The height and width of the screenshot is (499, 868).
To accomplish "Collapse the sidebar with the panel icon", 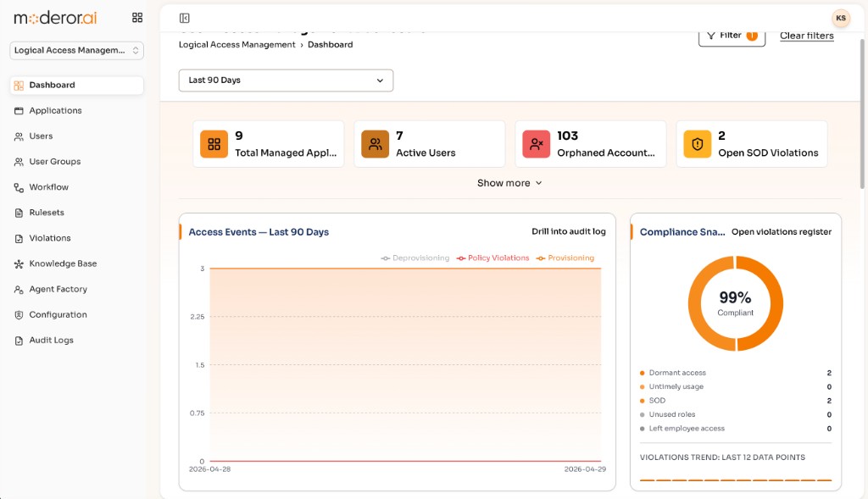I will 184,19.
